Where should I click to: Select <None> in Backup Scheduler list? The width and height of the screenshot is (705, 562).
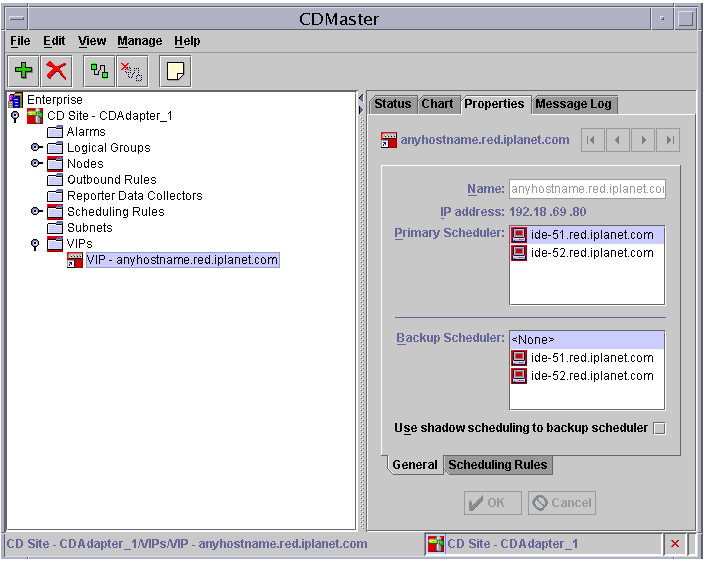pyautogui.click(x=587, y=340)
